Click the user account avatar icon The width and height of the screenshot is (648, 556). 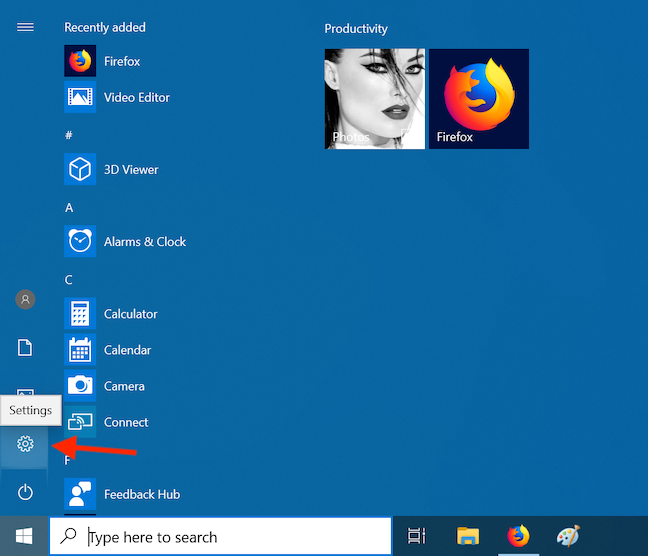coord(25,299)
